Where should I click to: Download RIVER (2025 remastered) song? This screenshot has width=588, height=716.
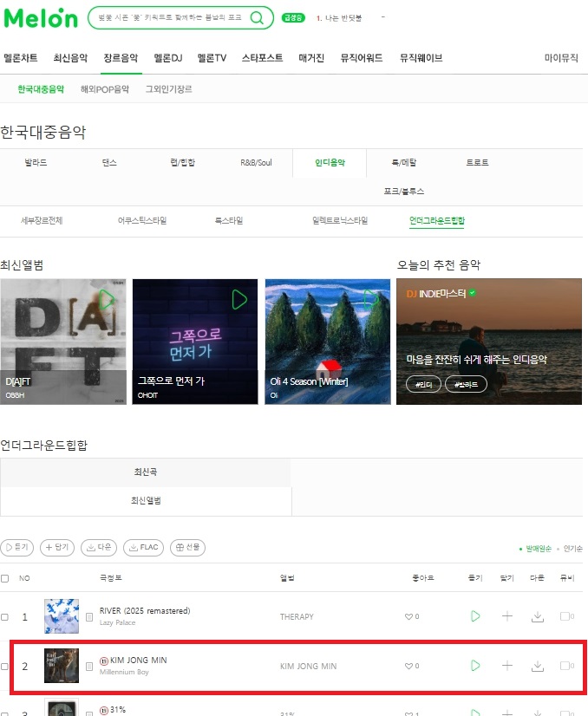pyautogui.click(x=538, y=616)
